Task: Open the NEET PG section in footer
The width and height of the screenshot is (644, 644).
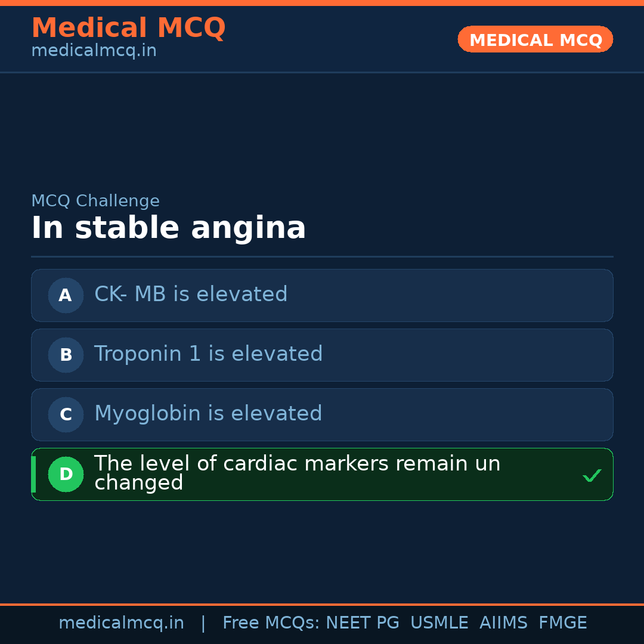Action: tap(362, 623)
